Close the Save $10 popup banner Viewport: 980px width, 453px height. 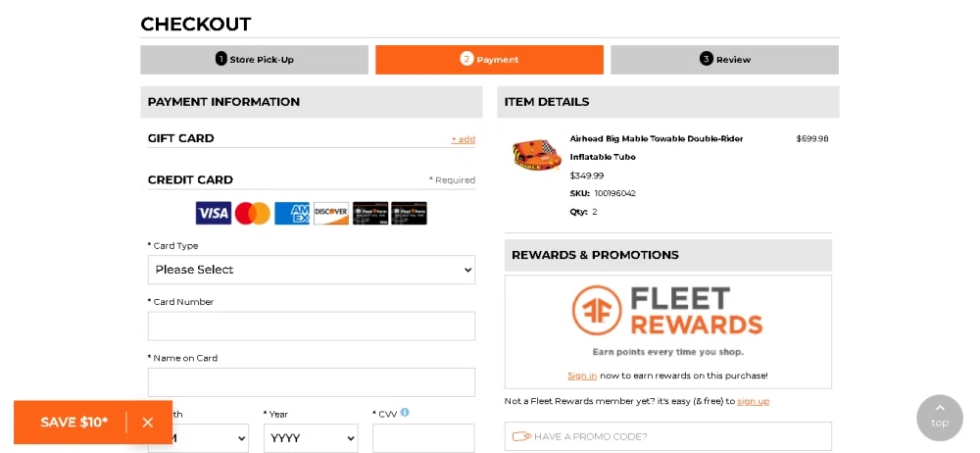148,423
